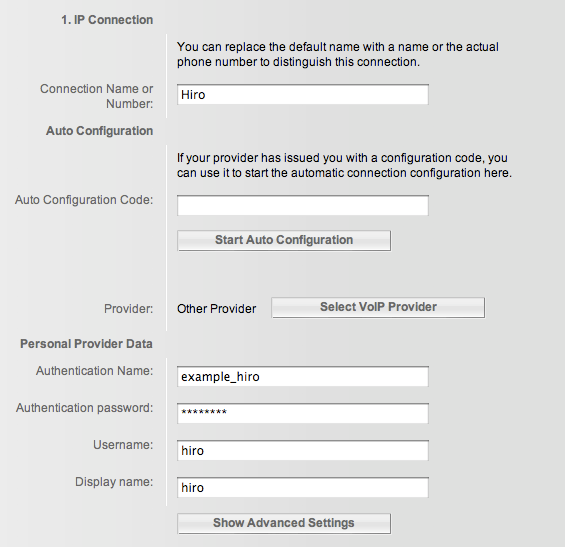Image resolution: width=565 pixels, height=547 pixels.
Task: Click the Start Auto Configuration button
Action: click(284, 240)
